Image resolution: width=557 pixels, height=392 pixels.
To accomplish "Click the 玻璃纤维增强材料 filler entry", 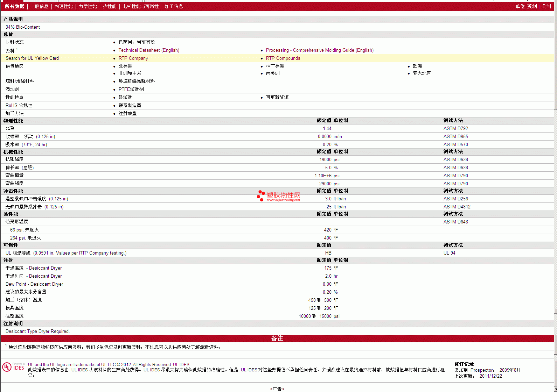I will (x=137, y=81).
